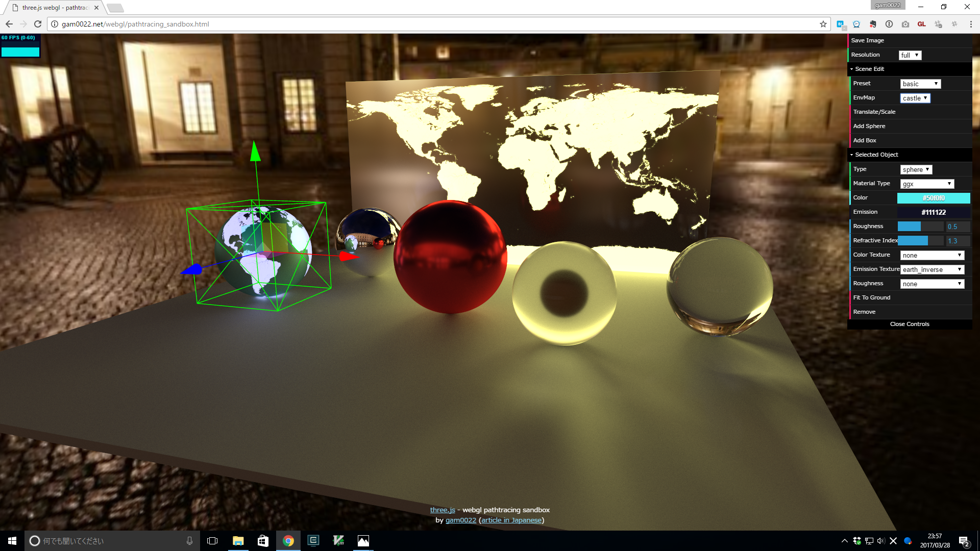Open File Explorer from the taskbar
The width and height of the screenshot is (980, 551).
tap(238, 541)
